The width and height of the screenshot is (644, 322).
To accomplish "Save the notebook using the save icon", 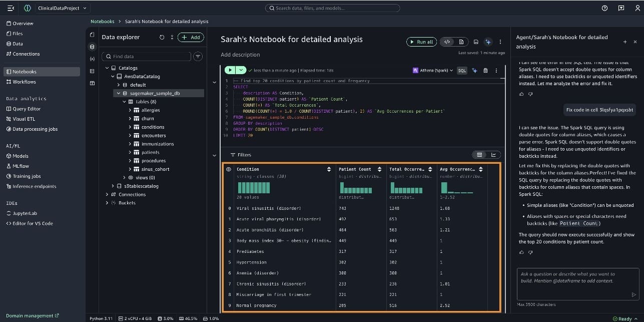I will point(476,42).
